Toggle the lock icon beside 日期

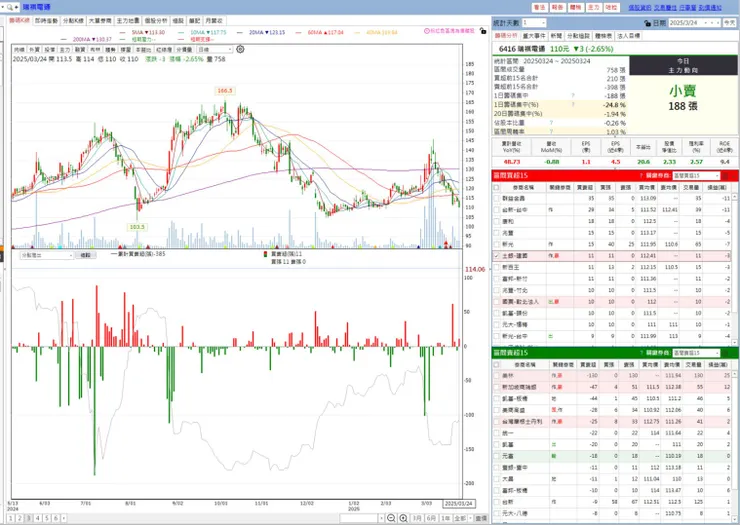648,23
